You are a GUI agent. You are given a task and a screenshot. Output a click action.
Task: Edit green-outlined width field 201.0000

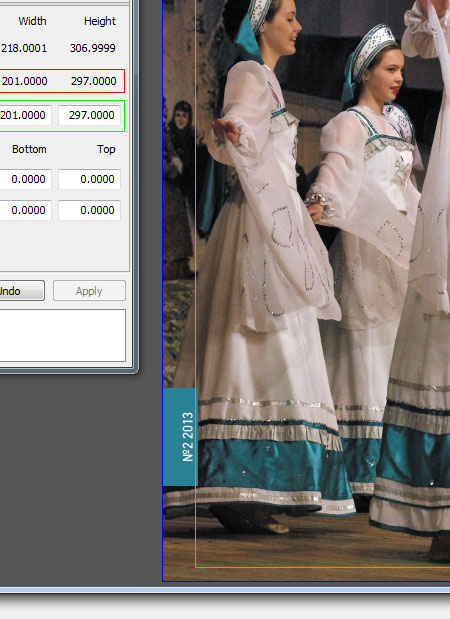pos(25,115)
